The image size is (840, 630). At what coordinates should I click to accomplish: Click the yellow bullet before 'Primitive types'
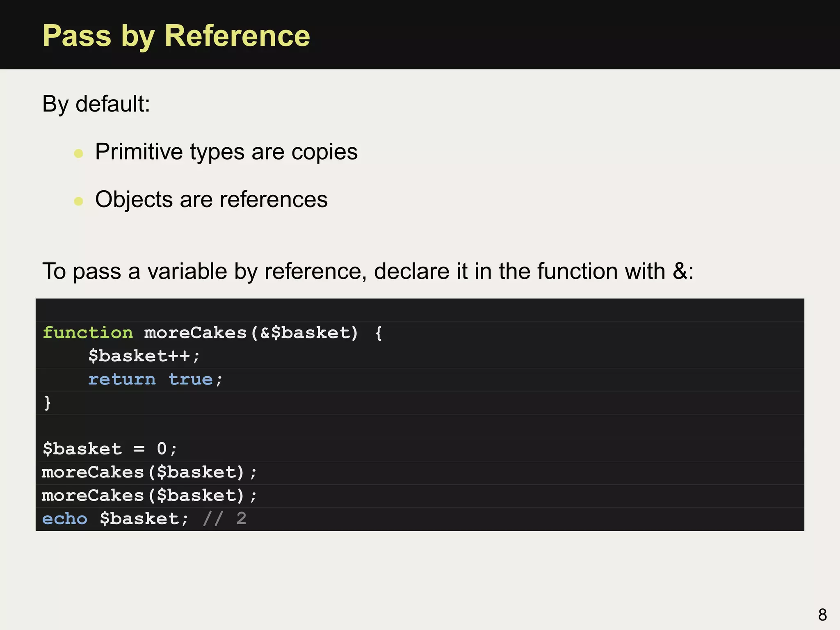78,154
